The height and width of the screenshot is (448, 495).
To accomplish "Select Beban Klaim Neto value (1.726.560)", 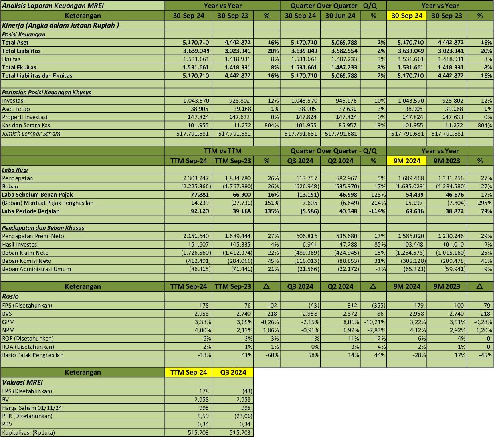I will (196, 253).
